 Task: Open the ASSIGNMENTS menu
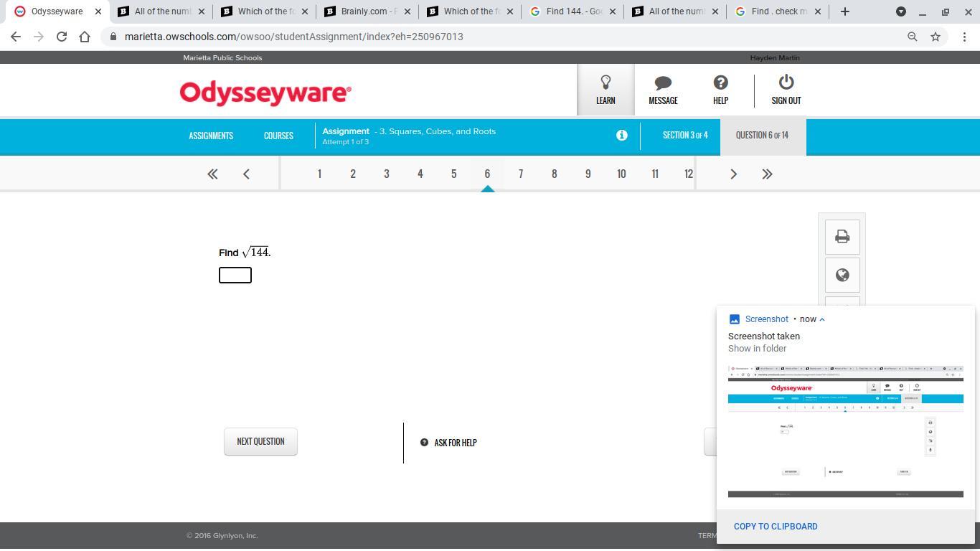tap(211, 136)
